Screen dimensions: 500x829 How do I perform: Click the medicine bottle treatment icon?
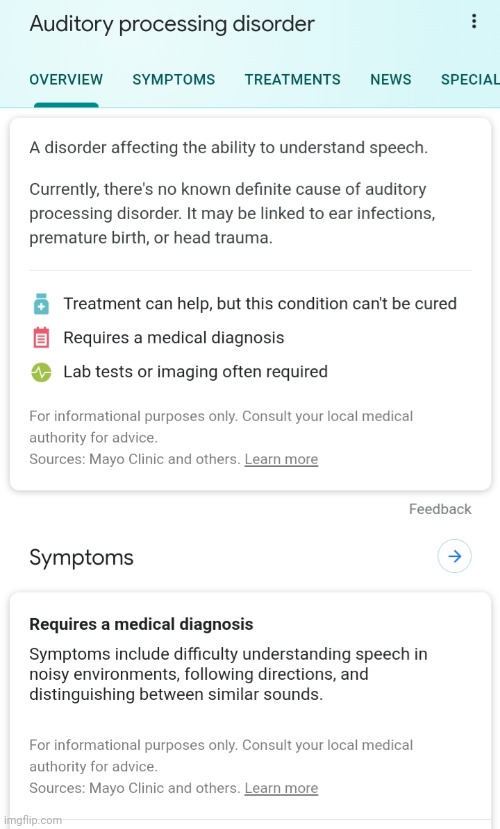tap(41, 304)
